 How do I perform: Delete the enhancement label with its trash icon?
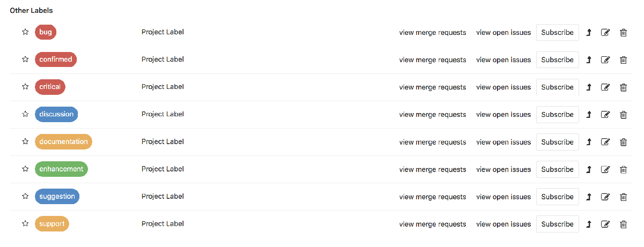tap(623, 169)
